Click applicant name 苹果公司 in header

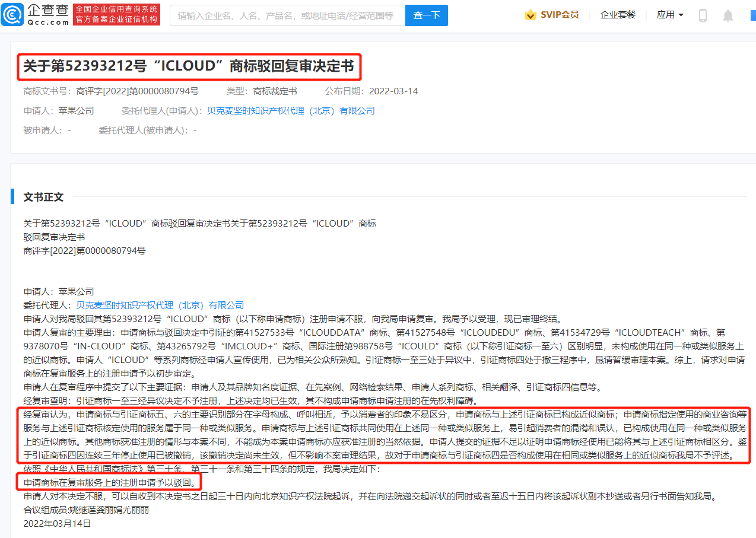[76, 111]
